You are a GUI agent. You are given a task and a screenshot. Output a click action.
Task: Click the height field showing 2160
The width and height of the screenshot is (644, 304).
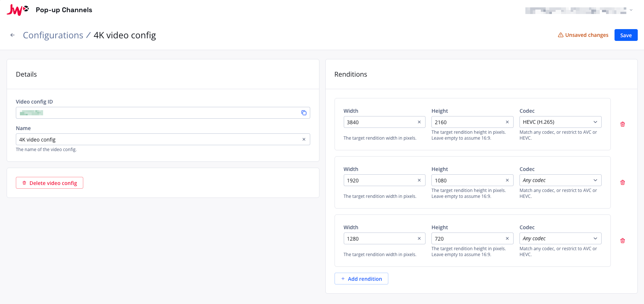[x=472, y=122]
